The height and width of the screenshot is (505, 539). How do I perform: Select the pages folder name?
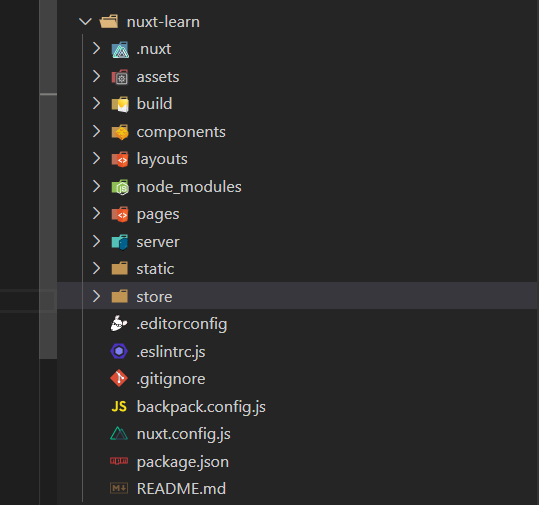tap(158, 215)
